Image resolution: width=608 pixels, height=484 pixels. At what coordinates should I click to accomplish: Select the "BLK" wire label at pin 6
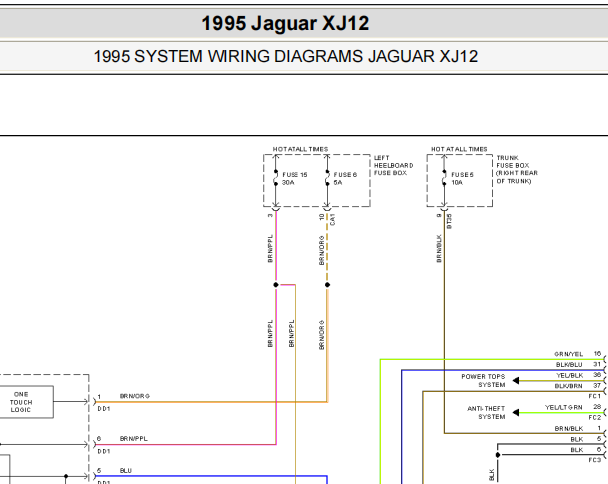coord(577,450)
